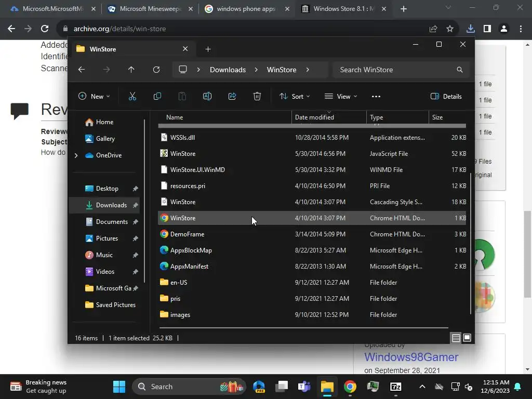Share this page from Chrome address bar
Image resolution: width=532 pixels, height=399 pixels.
pyautogui.click(x=433, y=29)
